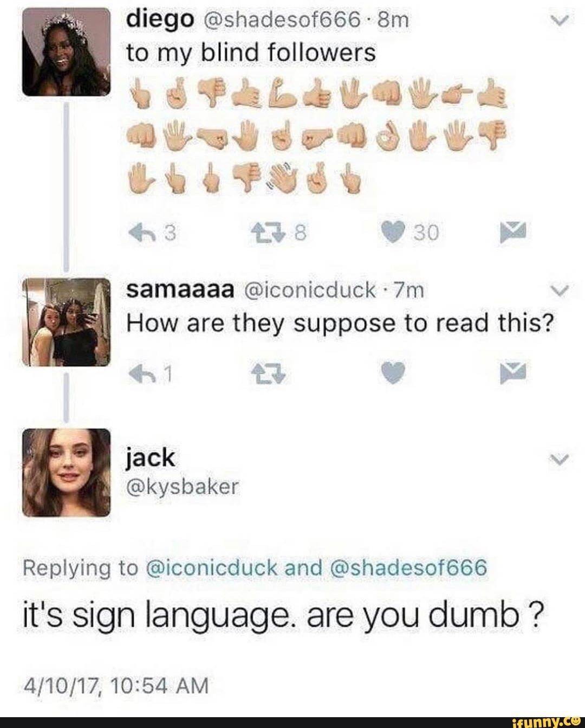Select the samaaaa display name

coord(180,291)
